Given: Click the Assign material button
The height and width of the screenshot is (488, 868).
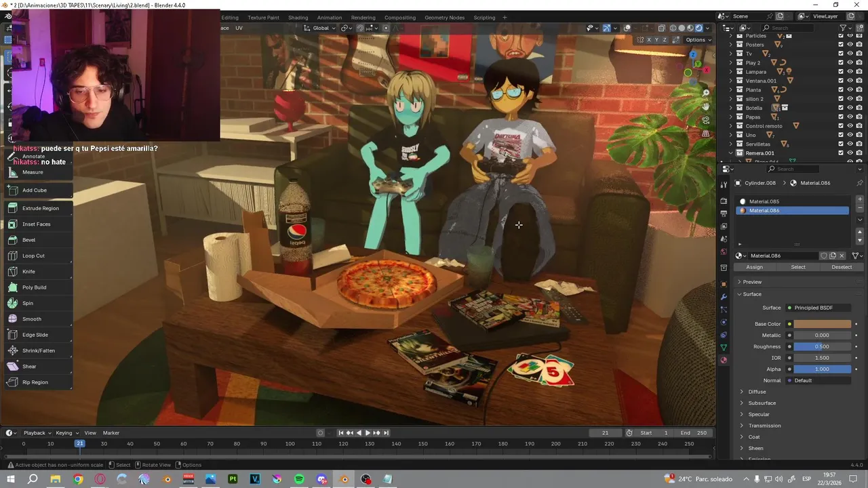Looking at the screenshot, I should (x=755, y=267).
